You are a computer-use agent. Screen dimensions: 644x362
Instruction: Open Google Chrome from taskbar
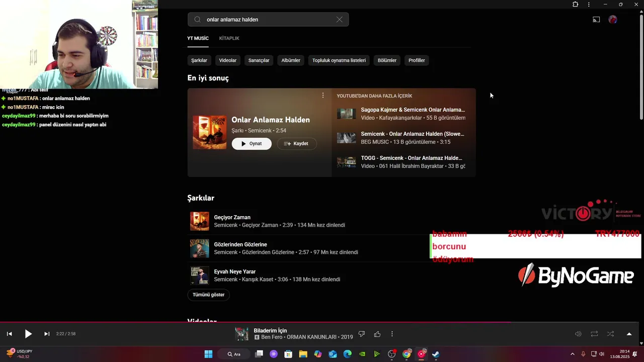pyautogui.click(x=407, y=354)
